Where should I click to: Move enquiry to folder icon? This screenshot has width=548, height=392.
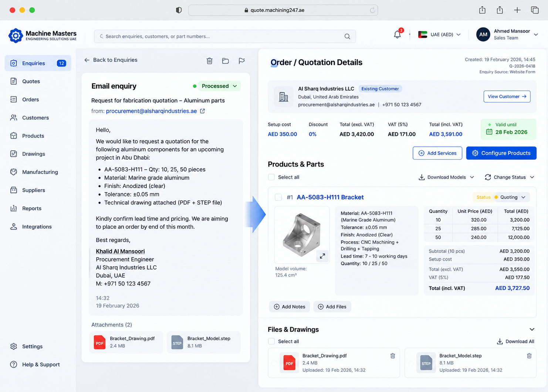click(x=226, y=61)
